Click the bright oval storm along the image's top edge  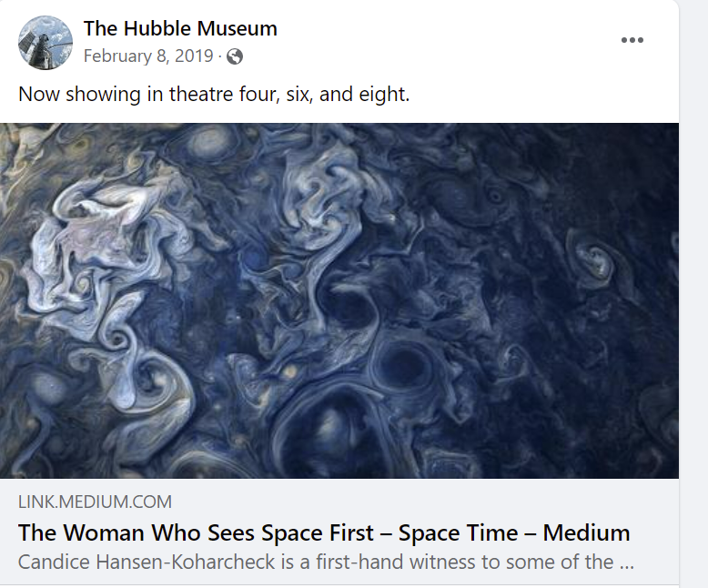[x=208, y=141]
